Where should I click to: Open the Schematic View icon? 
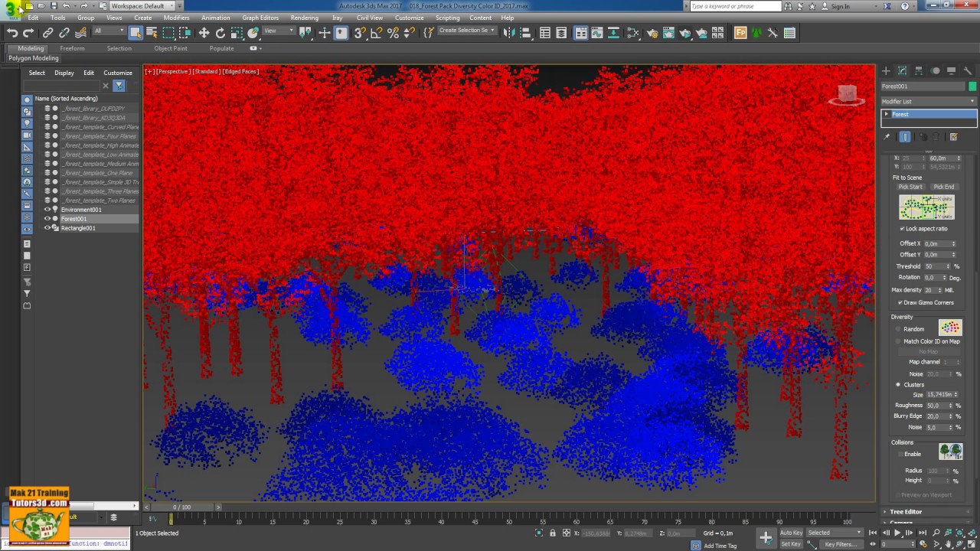click(x=612, y=33)
